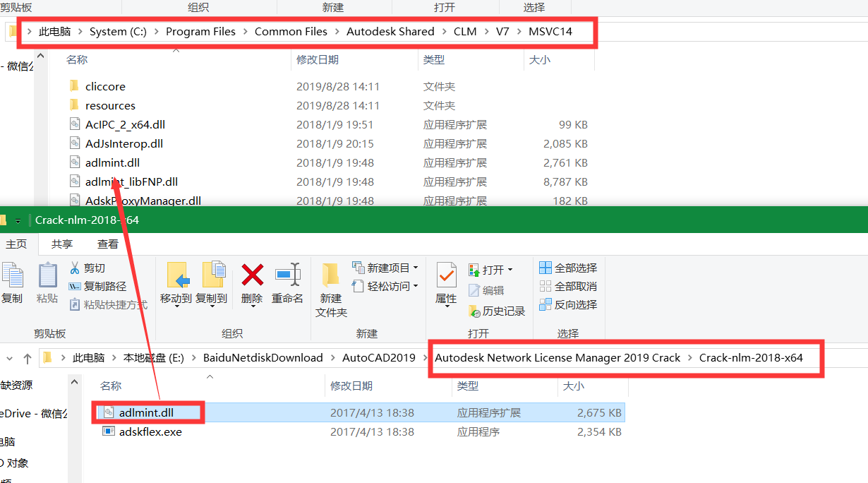Viewport: 868px width, 483px height.
Task: Click V7 in upper address bar
Action: click(x=502, y=32)
